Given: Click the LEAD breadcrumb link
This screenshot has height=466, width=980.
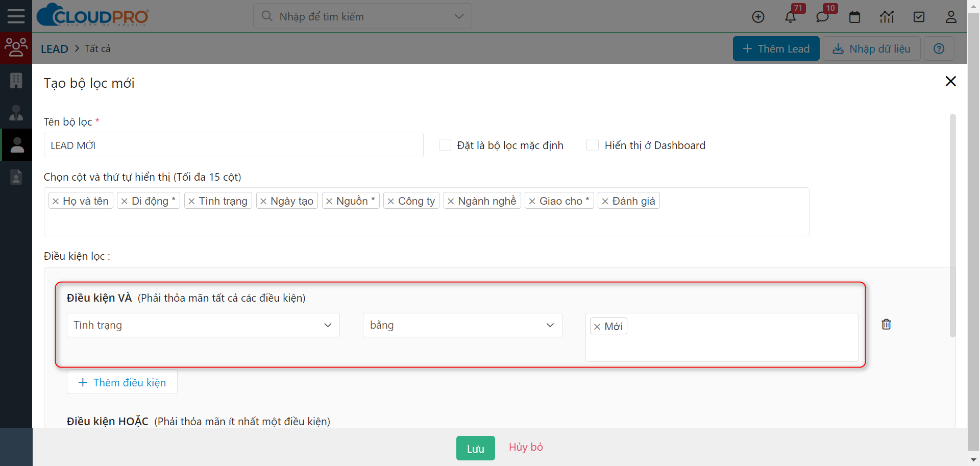Looking at the screenshot, I should [x=55, y=49].
